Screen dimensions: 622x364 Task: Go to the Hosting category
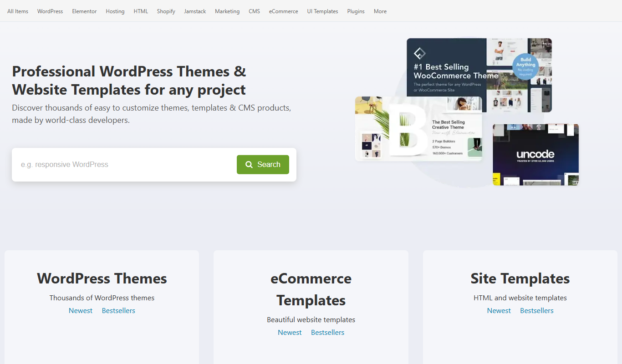click(x=115, y=11)
